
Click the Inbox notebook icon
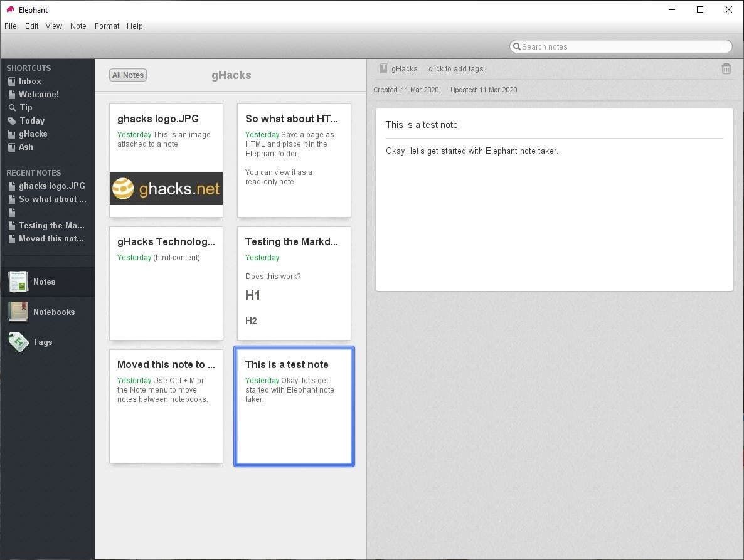[12, 82]
